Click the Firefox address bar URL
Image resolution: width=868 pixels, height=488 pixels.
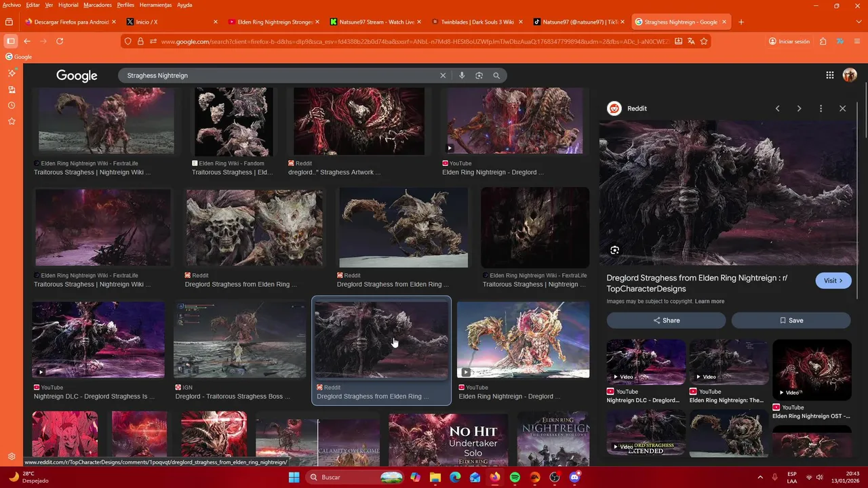pos(414,41)
